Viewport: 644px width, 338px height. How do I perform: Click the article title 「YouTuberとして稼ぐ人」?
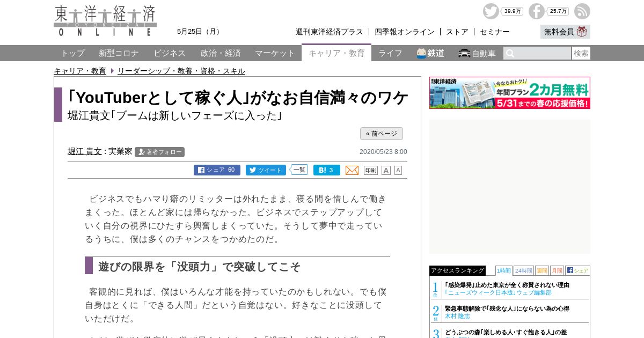click(x=238, y=98)
